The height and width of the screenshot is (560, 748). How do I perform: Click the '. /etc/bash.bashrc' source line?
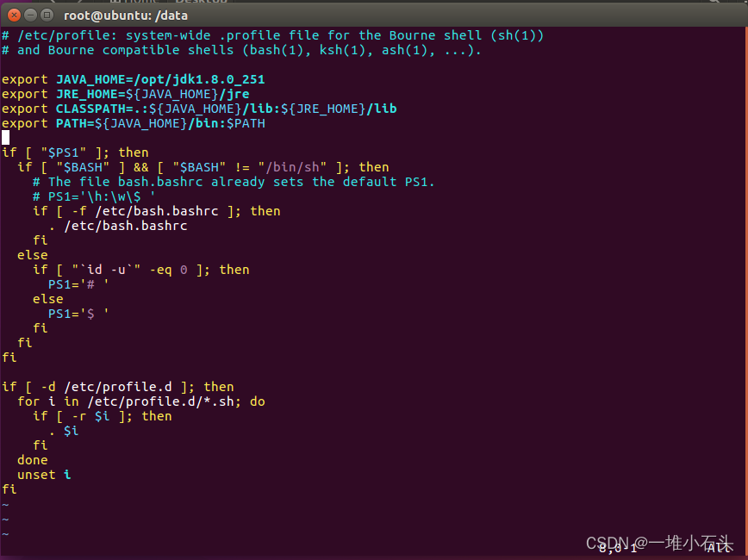118,226
